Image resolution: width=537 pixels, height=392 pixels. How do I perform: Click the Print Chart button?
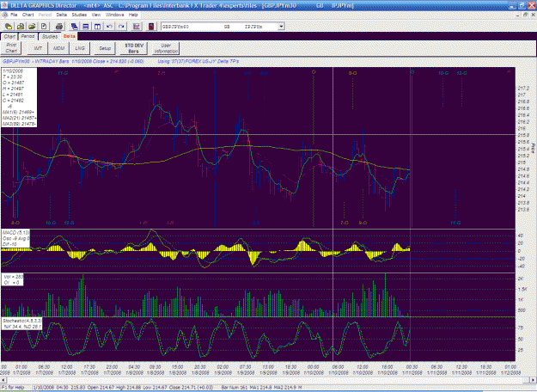coord(11,48)
